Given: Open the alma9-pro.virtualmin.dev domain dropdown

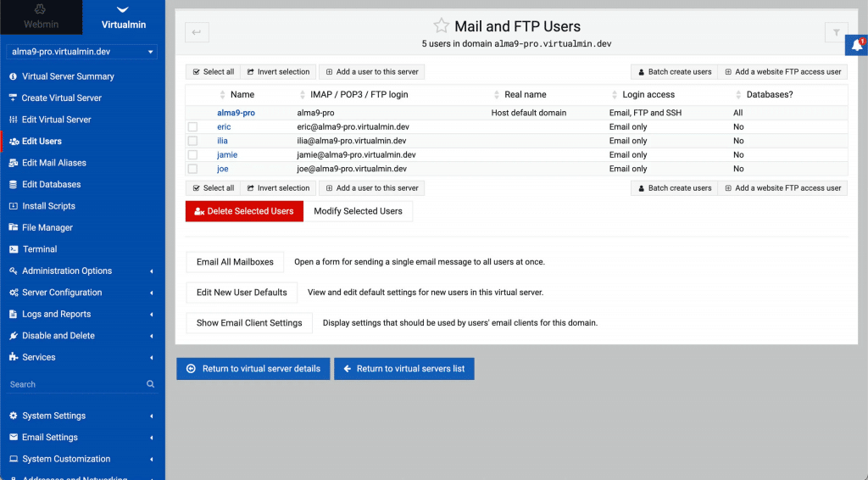Looking at the screenshot, I should (x=81, y=52).
